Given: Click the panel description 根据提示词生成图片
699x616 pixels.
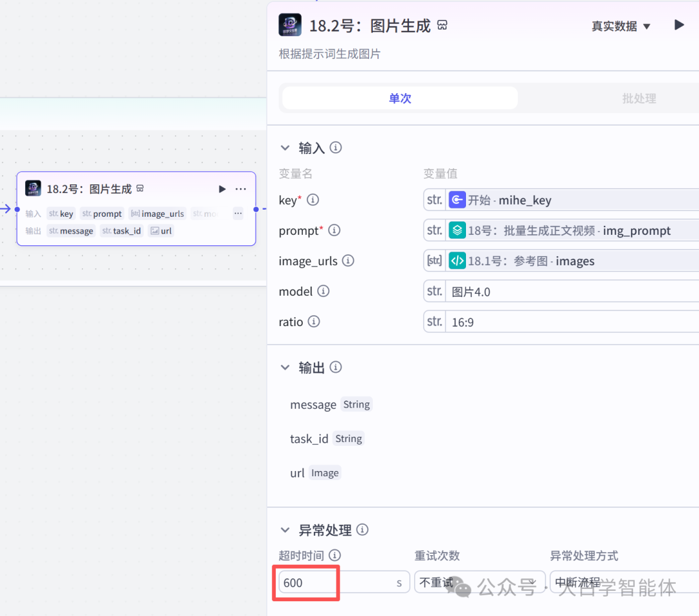Looking at the screenshot, I should pyautogui.click(x=329, y=54).
